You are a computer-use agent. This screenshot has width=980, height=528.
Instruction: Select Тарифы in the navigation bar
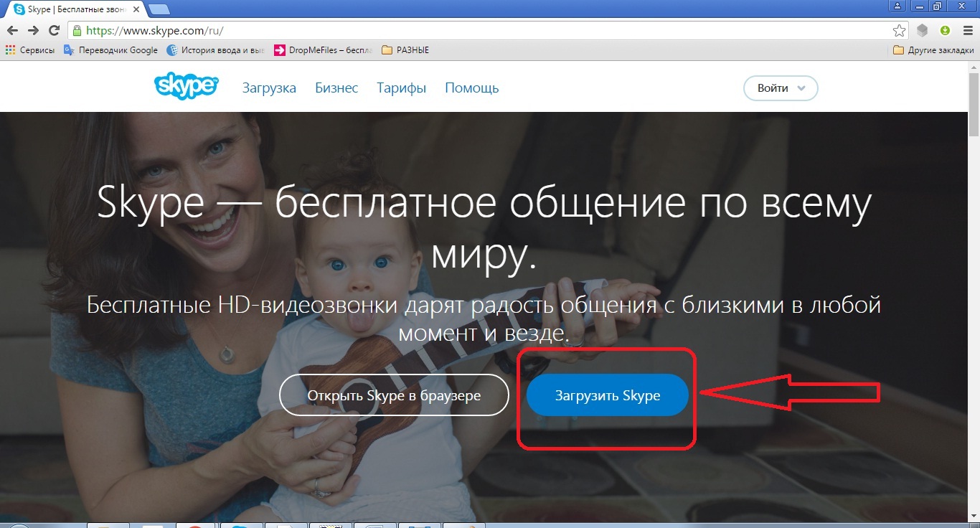pyautogui.click(x=401, y=88)
